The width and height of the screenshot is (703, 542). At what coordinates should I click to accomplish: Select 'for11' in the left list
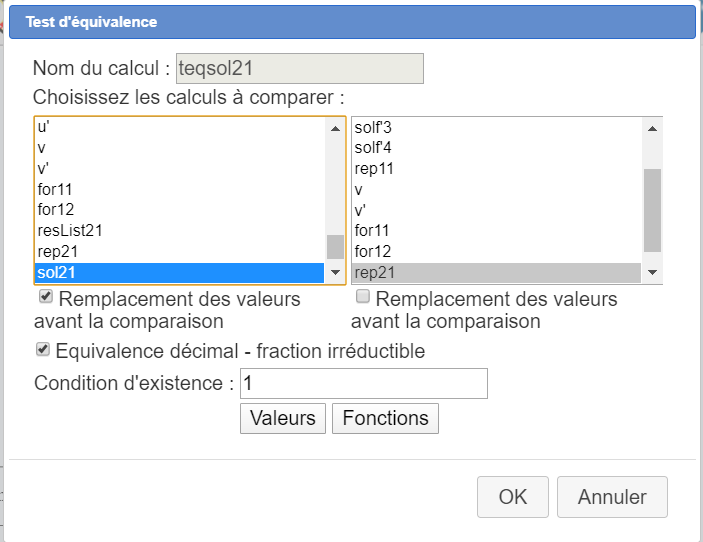pos(55,188)
